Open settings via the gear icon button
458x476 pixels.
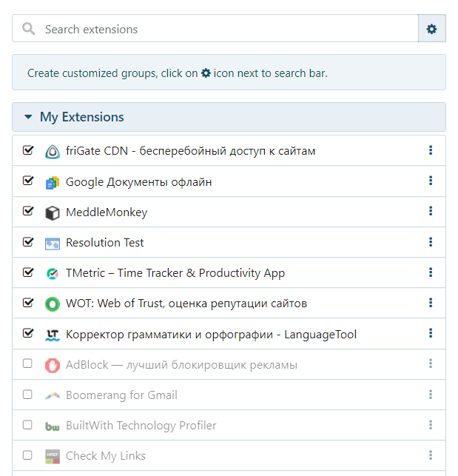(x=431, y=29)
